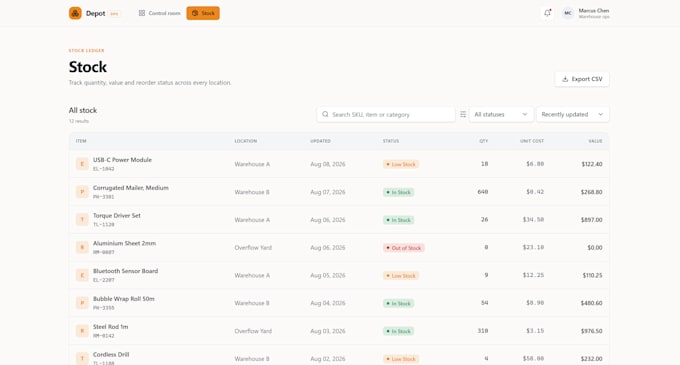Click the $268.80 value cell

click(x=592, y=192)
